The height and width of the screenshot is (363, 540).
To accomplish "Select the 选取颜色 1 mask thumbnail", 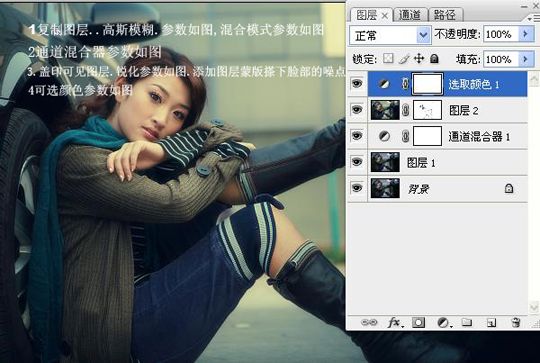I will (x=427, y=84).
